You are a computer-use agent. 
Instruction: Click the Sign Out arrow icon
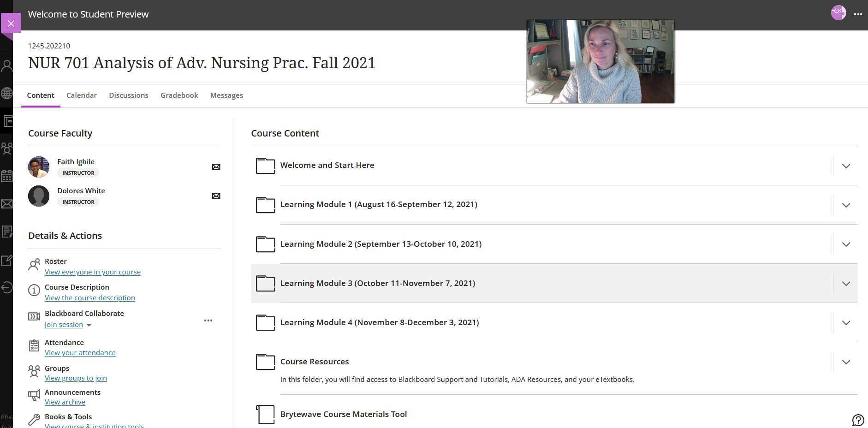pos(7,287)
